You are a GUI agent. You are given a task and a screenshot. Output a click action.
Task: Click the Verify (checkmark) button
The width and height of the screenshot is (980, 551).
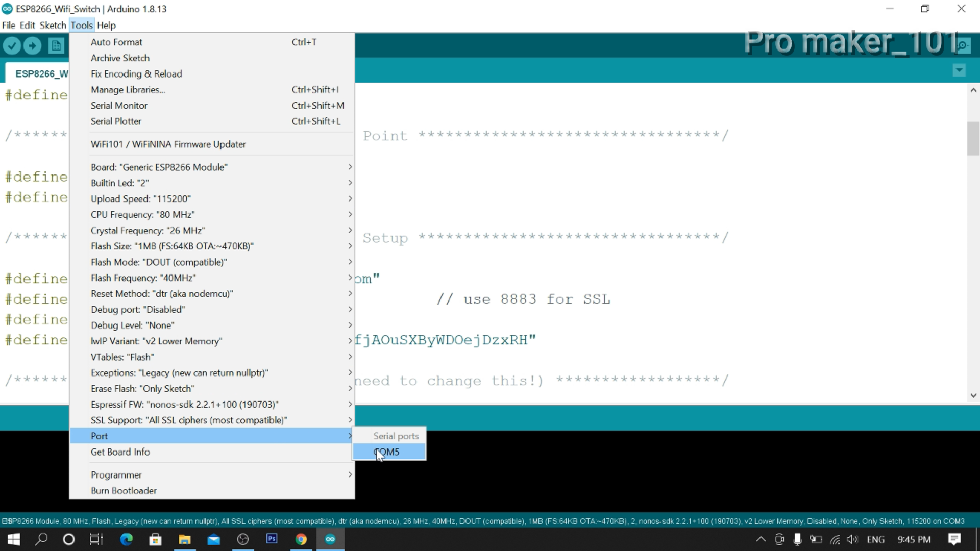[12, 45]
